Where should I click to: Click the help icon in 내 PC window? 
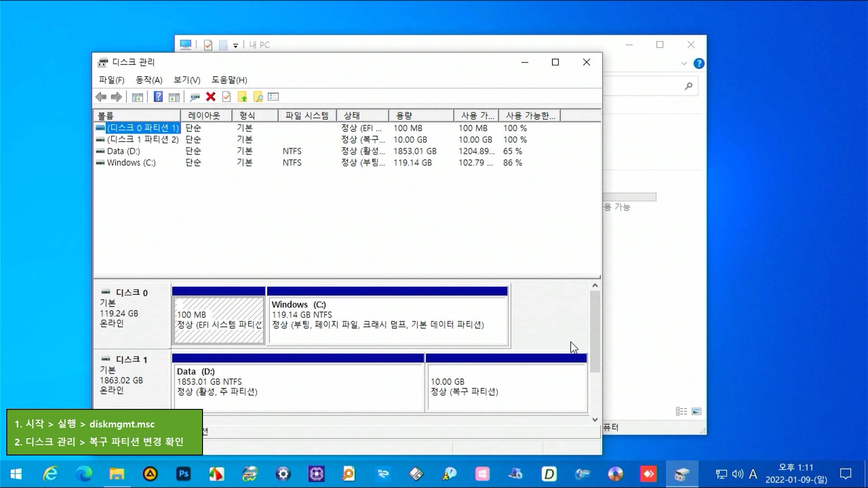coord(698,64)
